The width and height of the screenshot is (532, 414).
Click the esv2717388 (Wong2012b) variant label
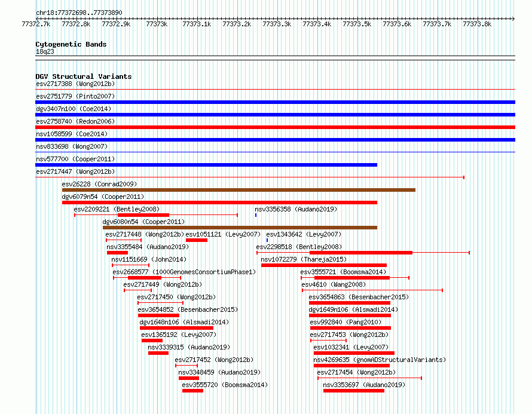click(75, 84)
